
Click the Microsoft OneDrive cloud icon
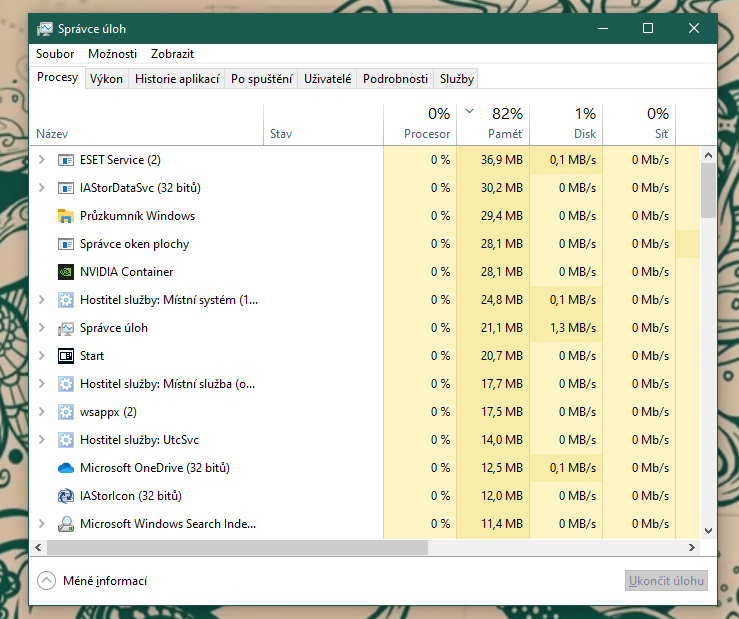click(66, 468)
